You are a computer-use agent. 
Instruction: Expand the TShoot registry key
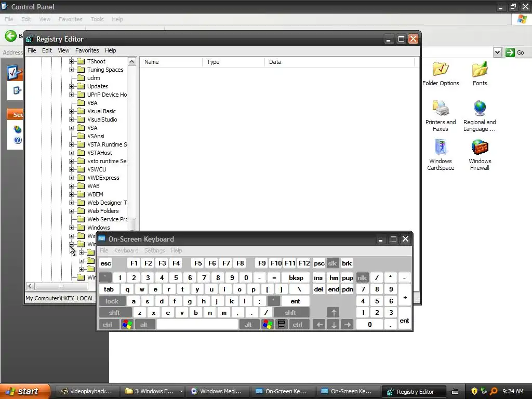(x=71, y=61)
